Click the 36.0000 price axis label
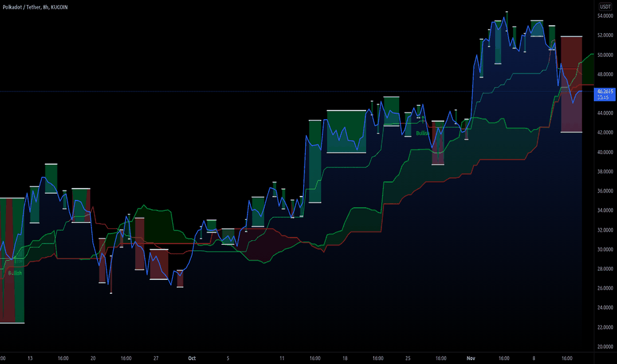This screenshot has height=364, width=617. pyautogui.click(x=605, y=191)
